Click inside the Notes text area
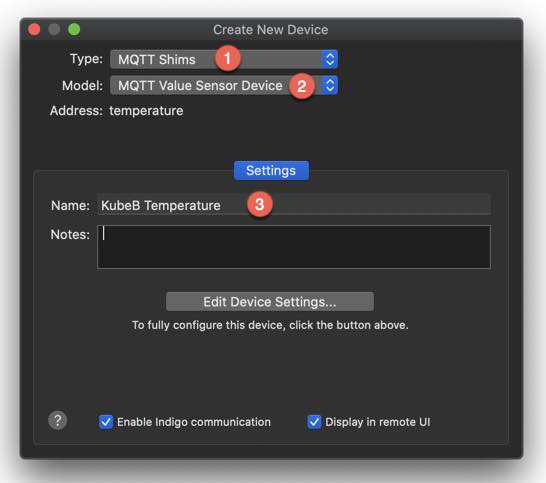 click(294, 247)
